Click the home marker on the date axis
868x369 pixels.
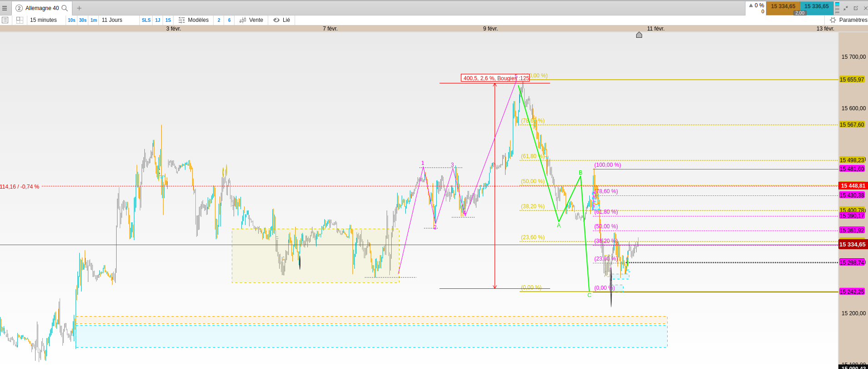[x=639, y=35]
